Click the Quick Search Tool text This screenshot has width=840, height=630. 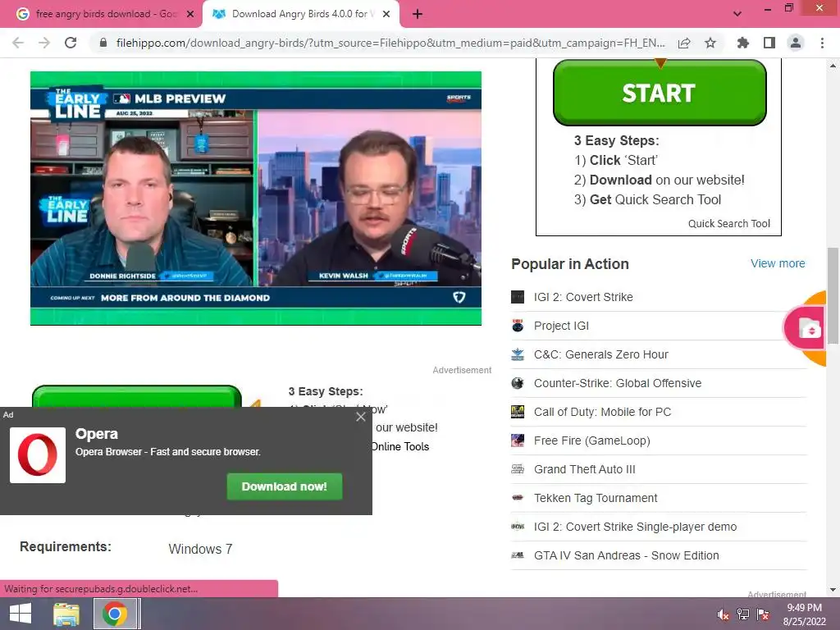[x=728, y=223]
